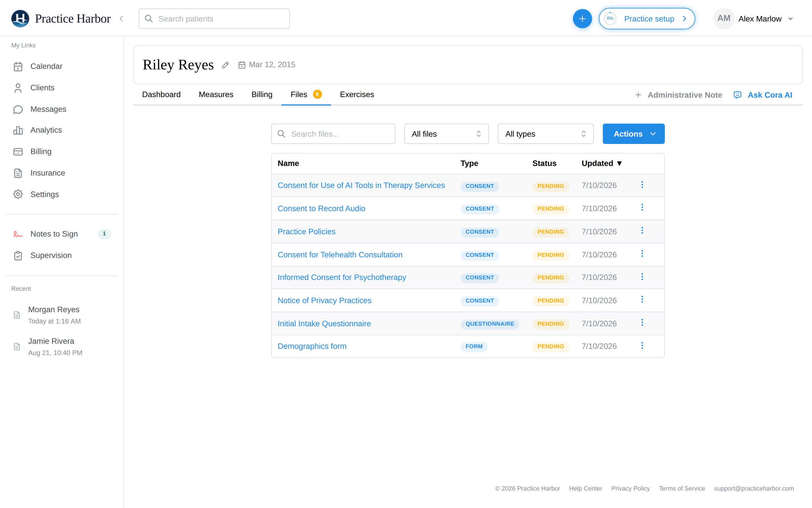This screenshot has height=508, width=812.
Task: Edit Riley Reyes name with pencil icon
Action: [x=226, y=65]
